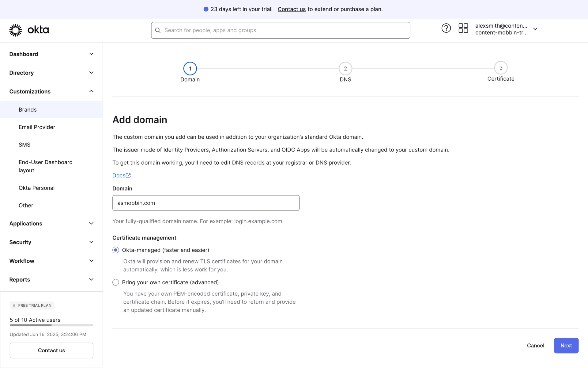Viewport: 588px width, 368px height.
Task: Click the search magnifier icon
Action: pyautogui.click(x=158, y=30)
